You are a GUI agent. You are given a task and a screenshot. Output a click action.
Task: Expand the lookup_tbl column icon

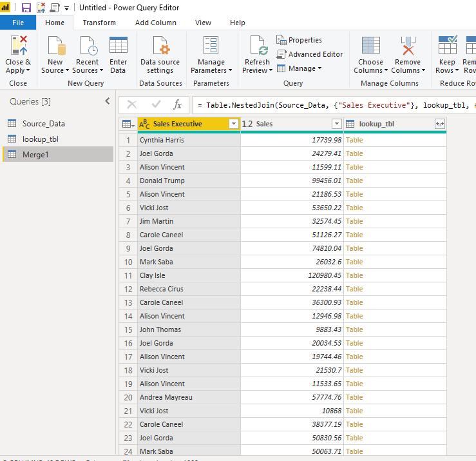(x=439, y=124)
